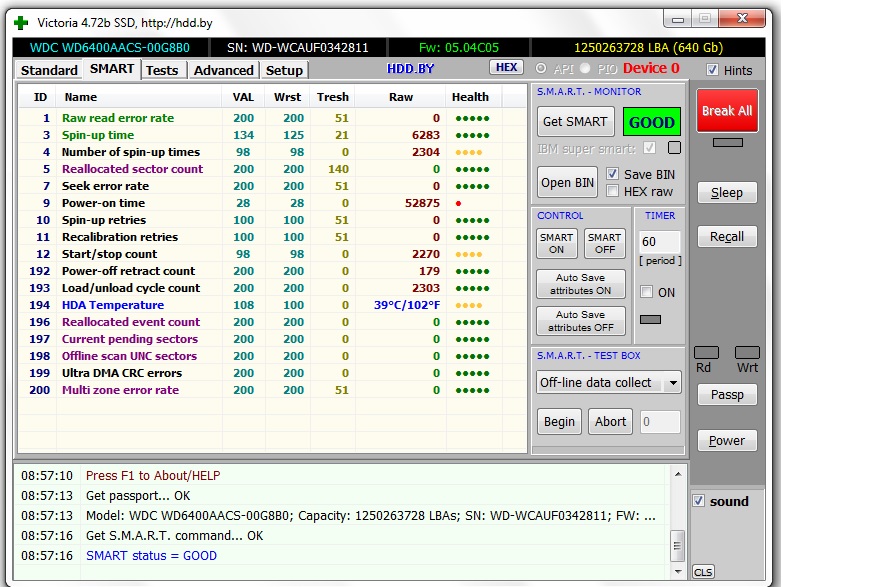Click the Rd indicator box
Screen dimensions: 877x587
point(706,352)
